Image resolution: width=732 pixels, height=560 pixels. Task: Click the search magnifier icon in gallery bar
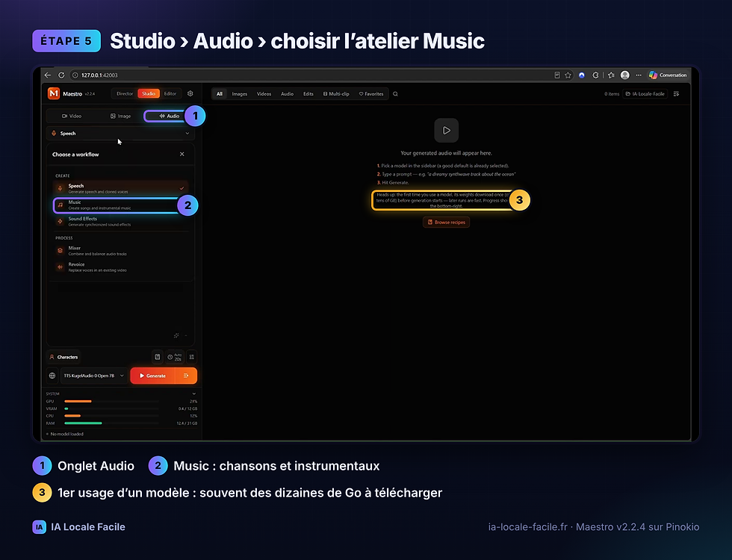(395, 94)
